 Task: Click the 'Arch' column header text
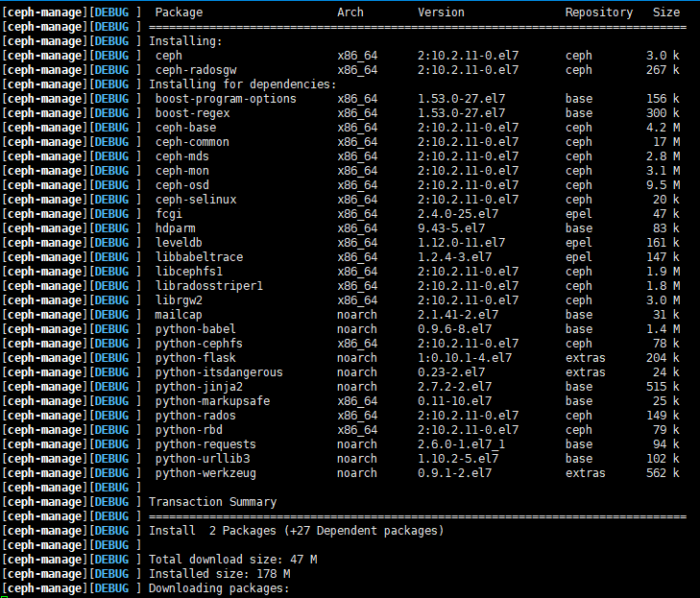coord(350,12)
